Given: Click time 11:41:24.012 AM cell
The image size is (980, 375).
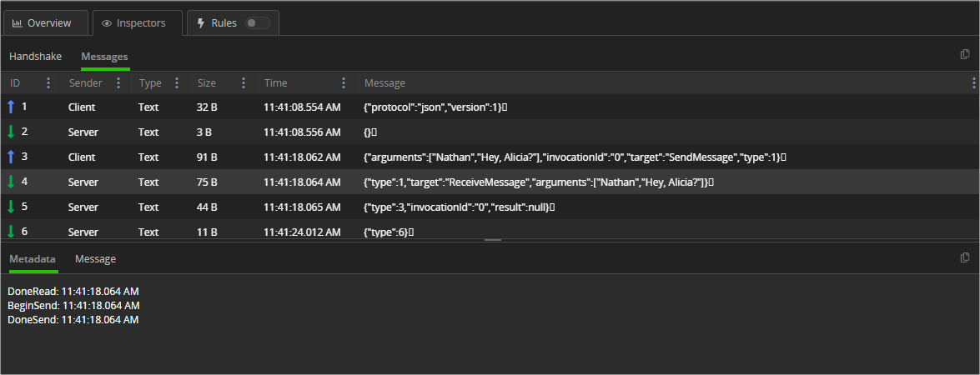Looking at the screenshot, I should [x=302, y=232].
